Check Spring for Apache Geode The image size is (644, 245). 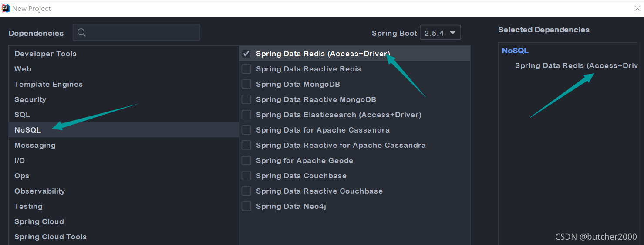point(246,160)
